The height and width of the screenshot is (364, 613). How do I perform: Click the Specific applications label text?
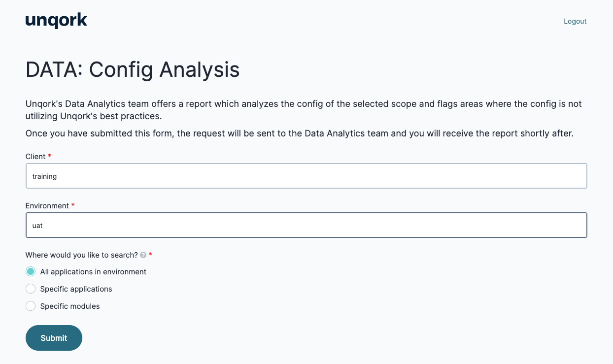pyautogui.click(x=76, y=289)
